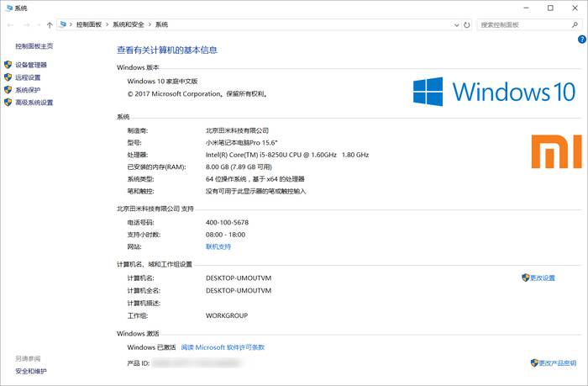588x386 pixels.
Task: Select System and Security breadcrumb
Action: click(x=129, y=24)
